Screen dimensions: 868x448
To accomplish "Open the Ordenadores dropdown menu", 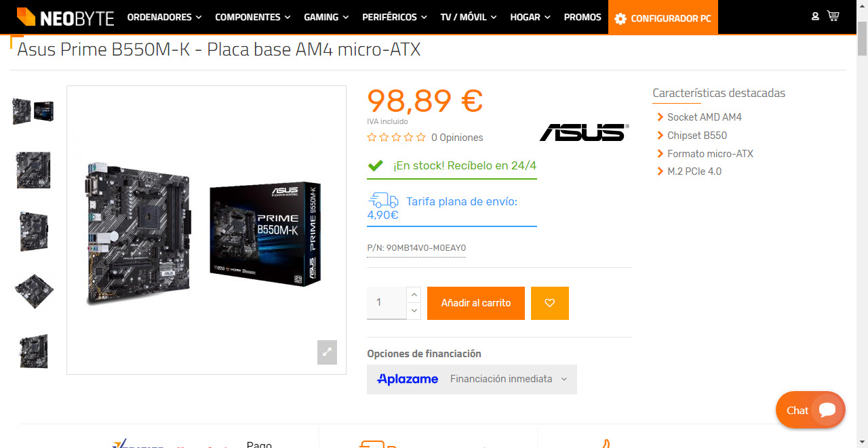I will [164, 17].
